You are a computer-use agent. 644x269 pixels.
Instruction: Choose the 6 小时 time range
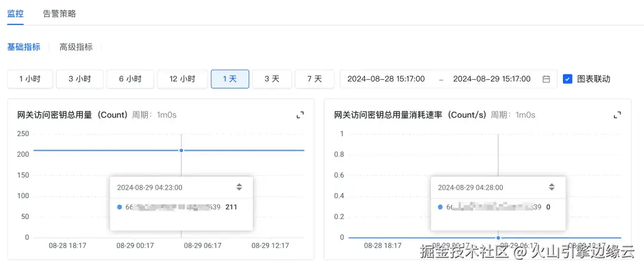[130, 79]
